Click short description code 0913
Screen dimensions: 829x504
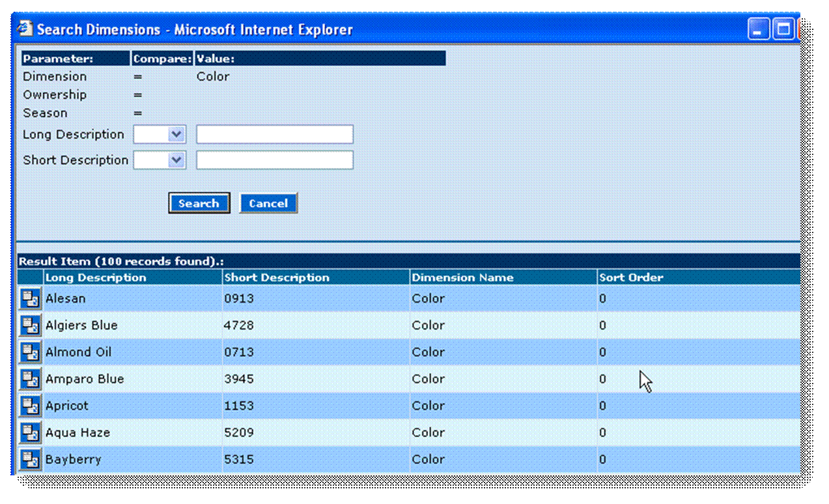click(238, 299)
